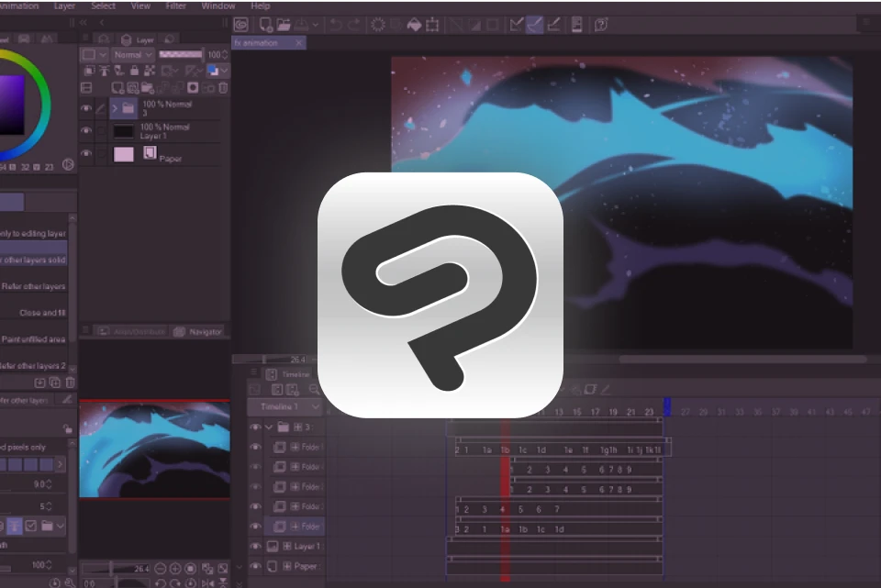Click the blue current frame timeline marker
Image resolution: width=881 pixels, height=588 pixels.
pos(667,406)
